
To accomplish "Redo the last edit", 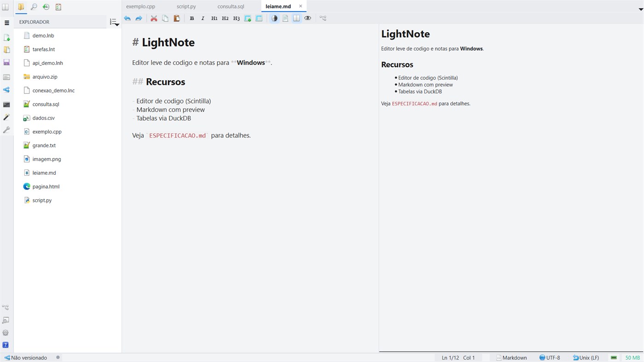I will [139, 18].
